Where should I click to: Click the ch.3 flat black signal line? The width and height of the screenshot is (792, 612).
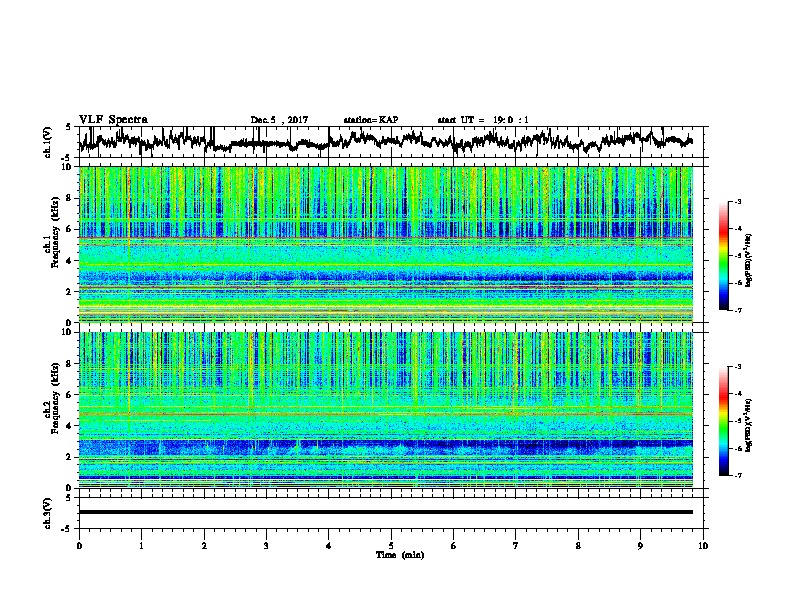[386, 512]
